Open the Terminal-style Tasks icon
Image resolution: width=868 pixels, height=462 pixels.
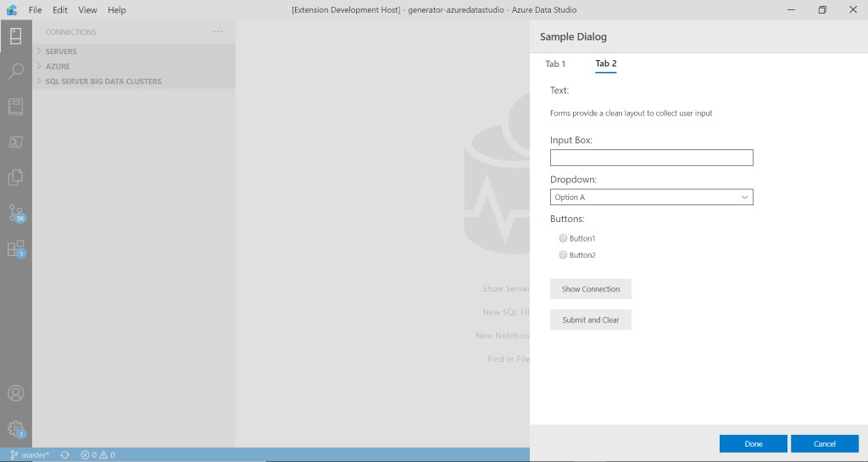[x=15, y=142]
